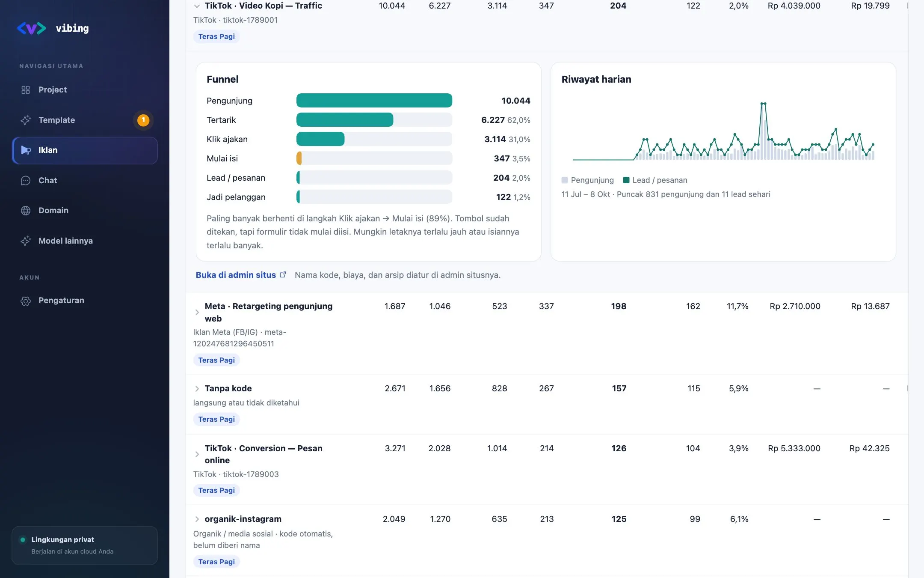Expand the Meta Retargeting pengunjung web row

click(197, 312)
